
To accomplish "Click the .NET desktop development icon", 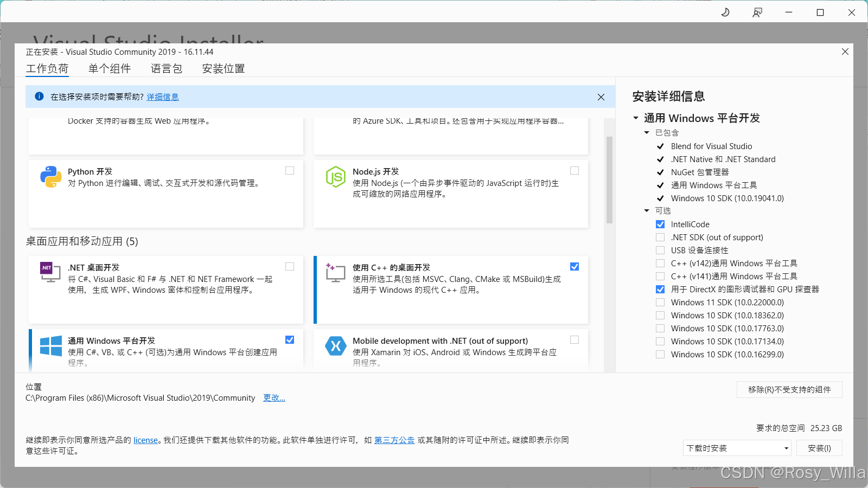I will (x=50, y=272).
